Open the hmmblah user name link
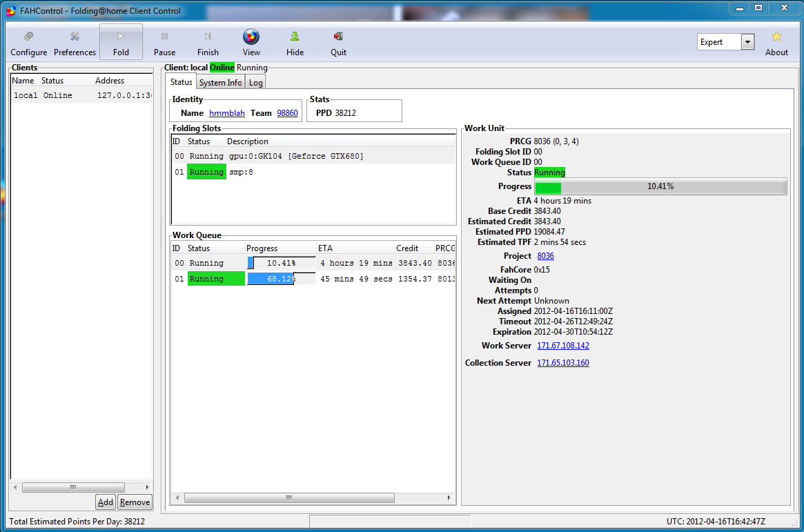The image size is (804, 532). (226, 113)
